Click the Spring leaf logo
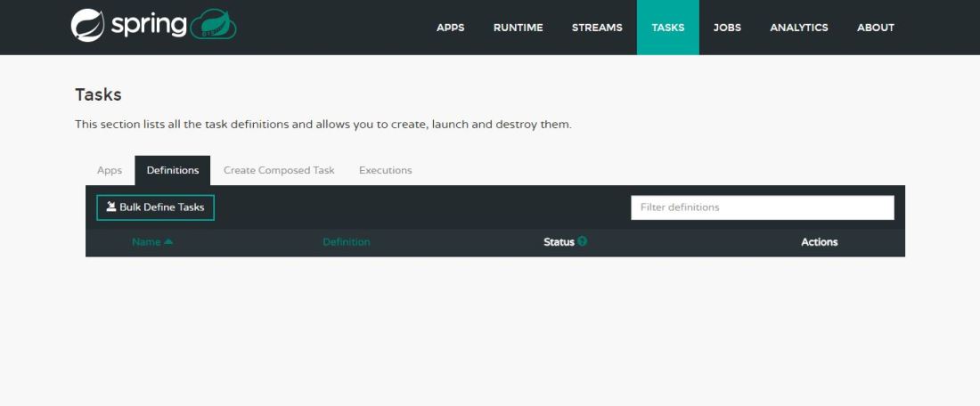The image size is (980, 406). pos(87,26)
